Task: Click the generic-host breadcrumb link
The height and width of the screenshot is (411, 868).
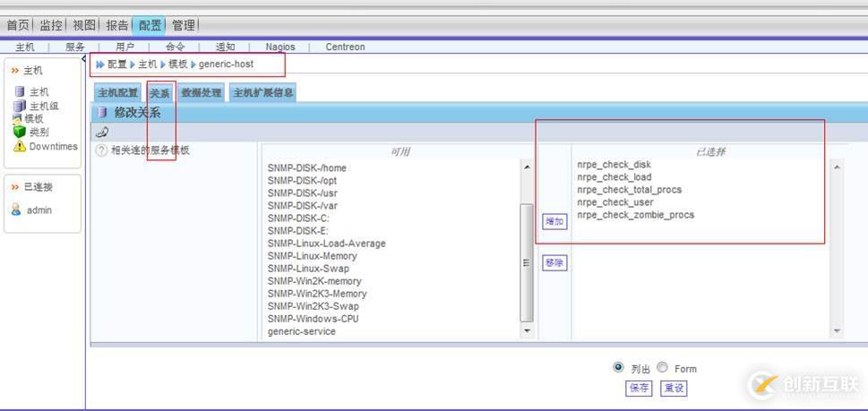Action: coord(226,64)
